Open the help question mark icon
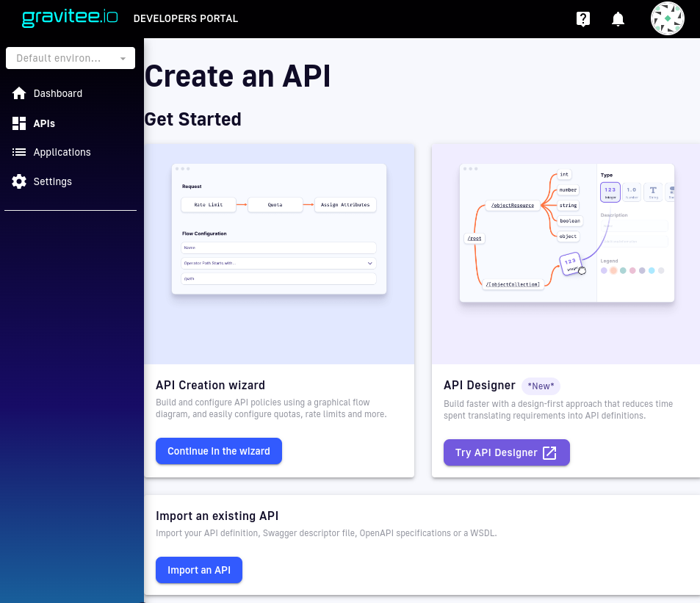Image resolution: width=700 pixels, height=603 pixels. click(x=582, y=18)
